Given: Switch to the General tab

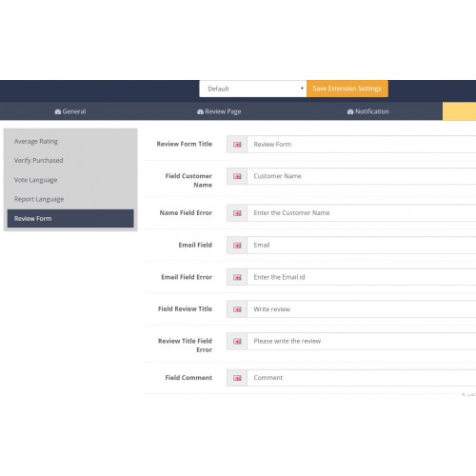Looking at the screenshot, I should click(70, 111).
